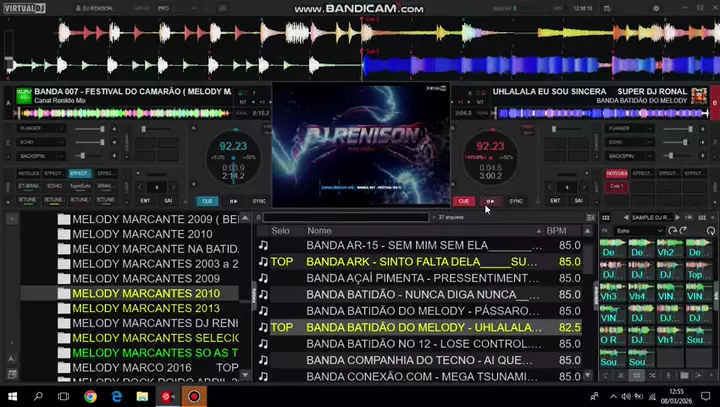Select the HOTCUES pad tab on right deck
Screen dimensions: 720x407
tap(617, 173)
